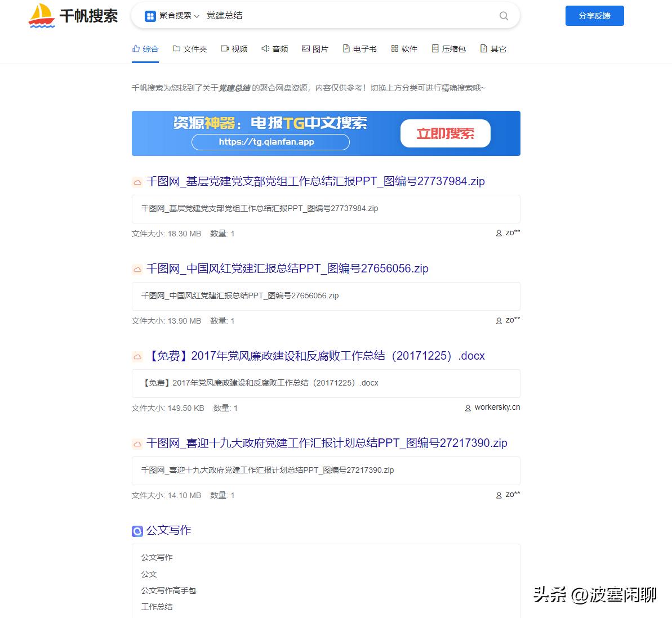672x618 pixels.
Task: Click the 图片 image category icon
Action: 305,48
